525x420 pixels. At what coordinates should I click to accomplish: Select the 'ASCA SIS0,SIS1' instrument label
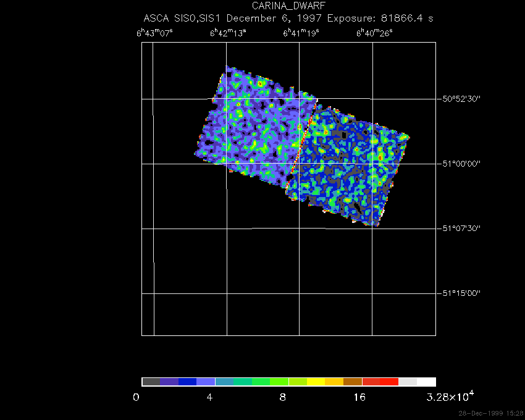(x=182, y=18)
